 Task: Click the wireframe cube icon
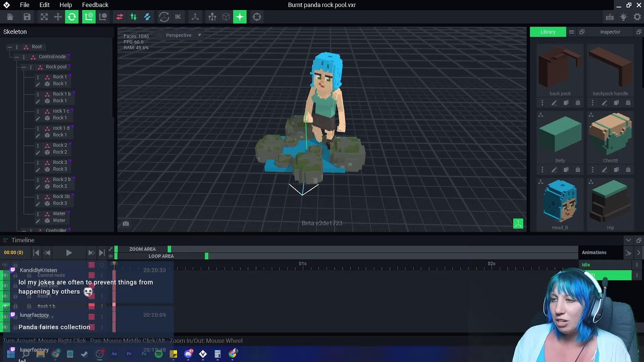[x=226, y=17]
